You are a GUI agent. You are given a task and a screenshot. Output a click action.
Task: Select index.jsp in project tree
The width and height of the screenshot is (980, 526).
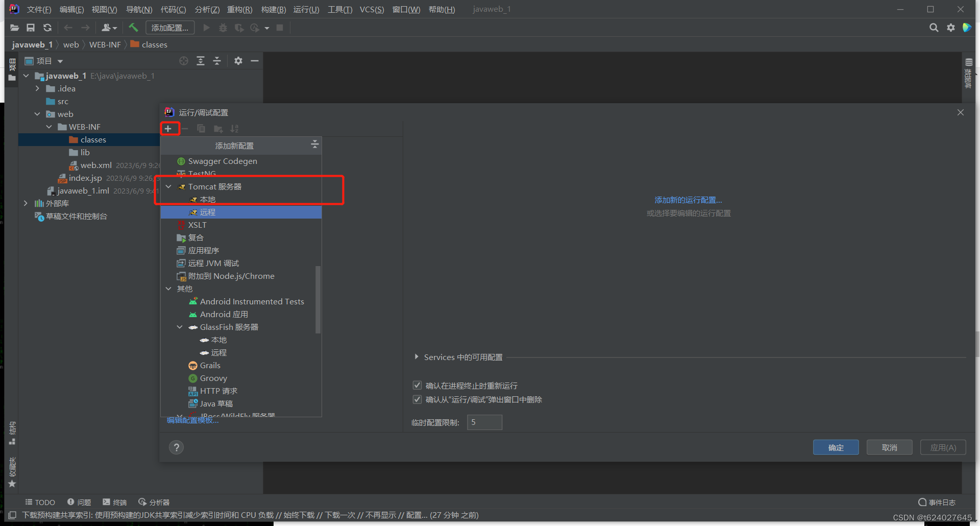coord(85,178)
